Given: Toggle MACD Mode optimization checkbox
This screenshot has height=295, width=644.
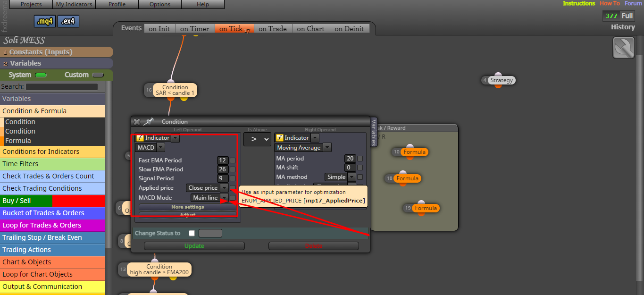Looking at the screenshot, I should [x=233, y=198].
